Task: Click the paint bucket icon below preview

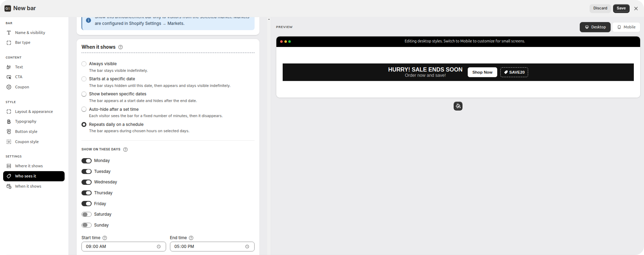Action: click(458, 106)
